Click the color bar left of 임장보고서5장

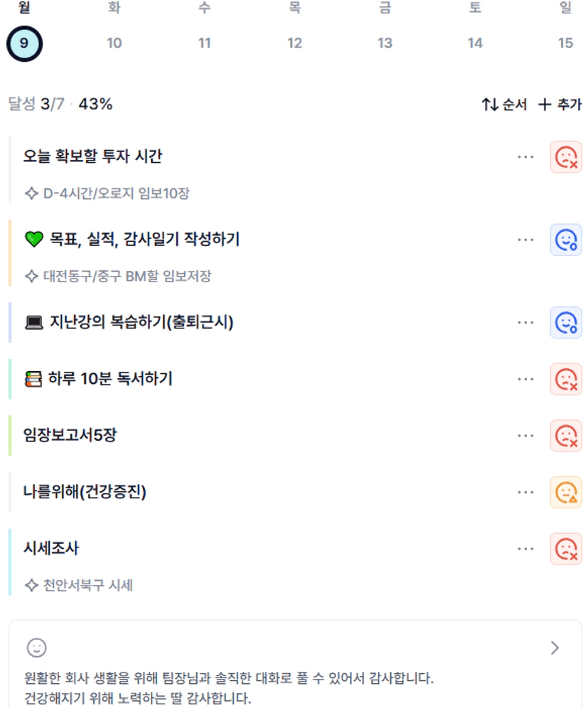point(10,435)
